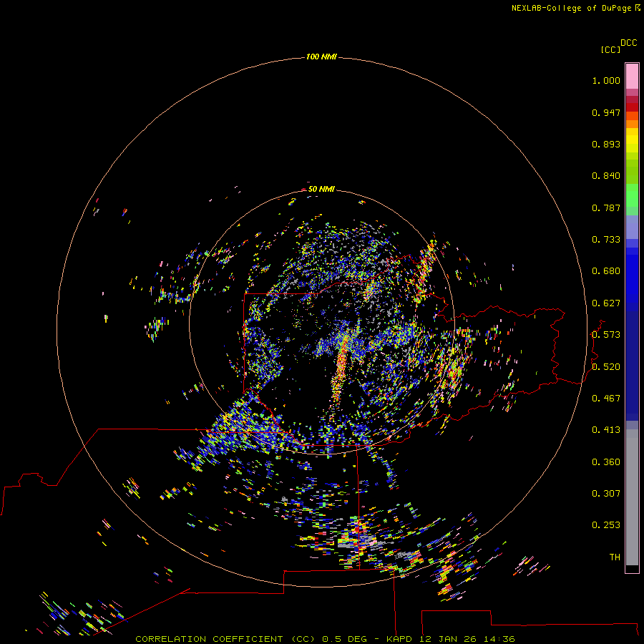Click the 50 NMI range ring label
644x644 pixels.
pos(321,189)
